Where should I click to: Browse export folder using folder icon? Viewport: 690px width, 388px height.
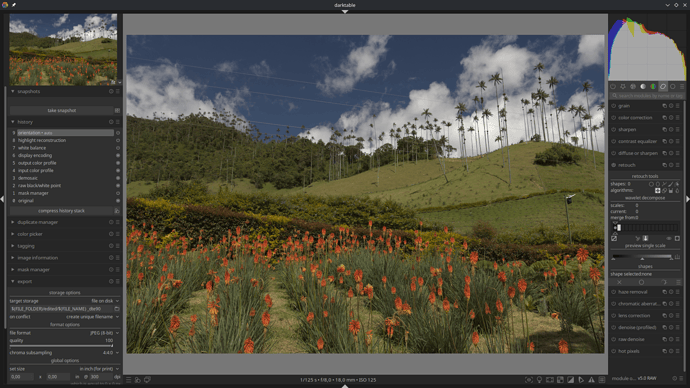[117, 309]
